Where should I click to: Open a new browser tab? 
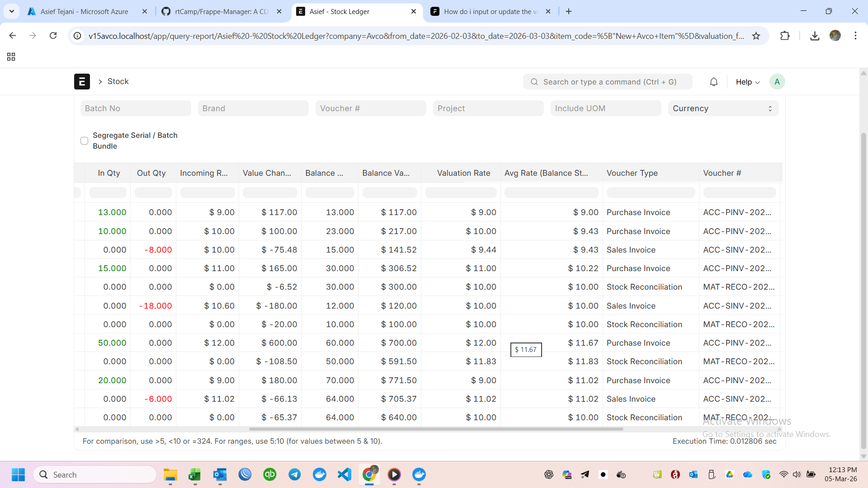click(569, 11)
